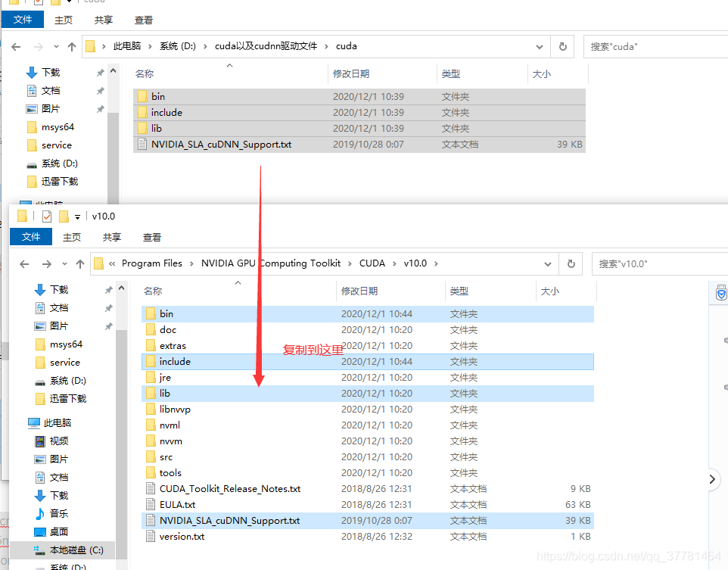Image resolution: width=728 pixels, height=570 pixels.
Task: Sort v10.0 window by 名称 column
Action: click(x=153, y=291)
